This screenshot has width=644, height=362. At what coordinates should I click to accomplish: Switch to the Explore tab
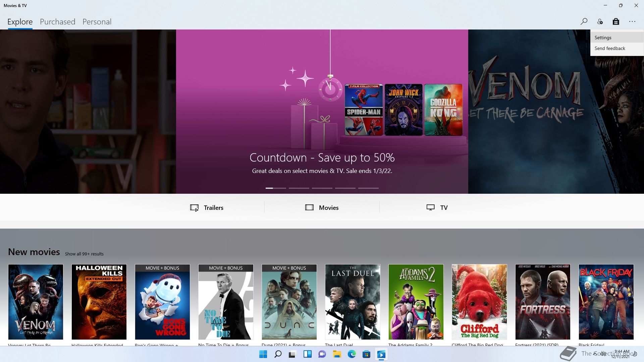(x=20, y=22)
